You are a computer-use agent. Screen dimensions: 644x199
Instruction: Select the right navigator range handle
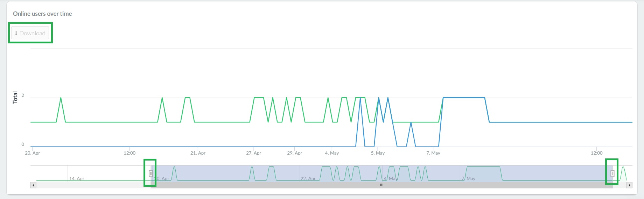612,173
